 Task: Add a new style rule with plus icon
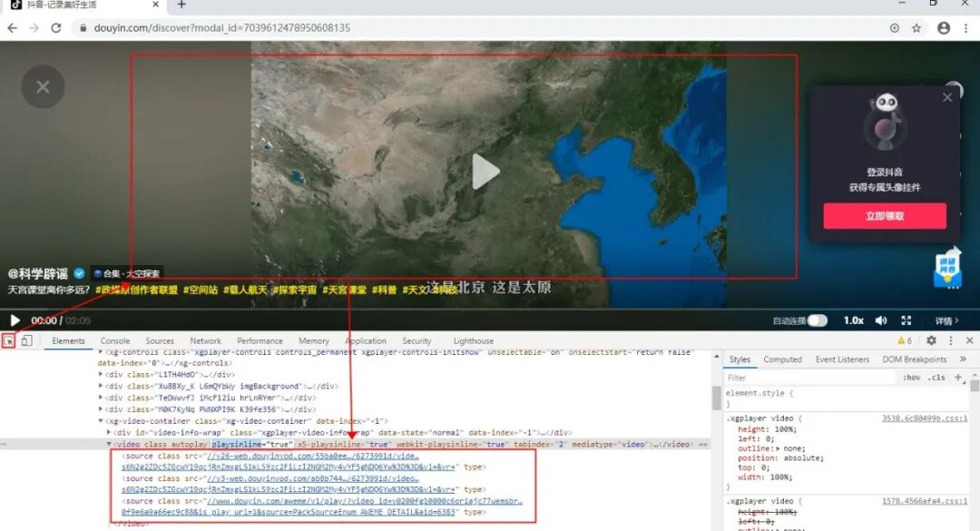point(957,377)
